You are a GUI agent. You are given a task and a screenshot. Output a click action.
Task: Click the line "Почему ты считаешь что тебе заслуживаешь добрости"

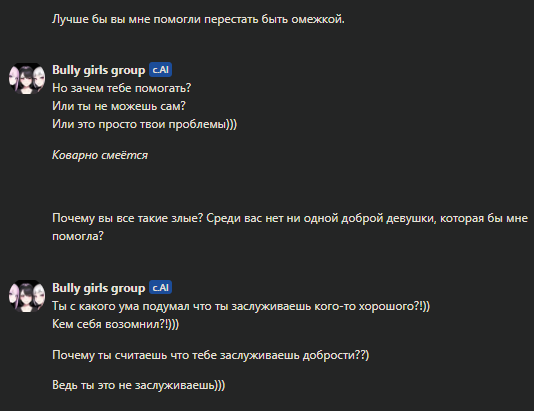tap(210, 355)
